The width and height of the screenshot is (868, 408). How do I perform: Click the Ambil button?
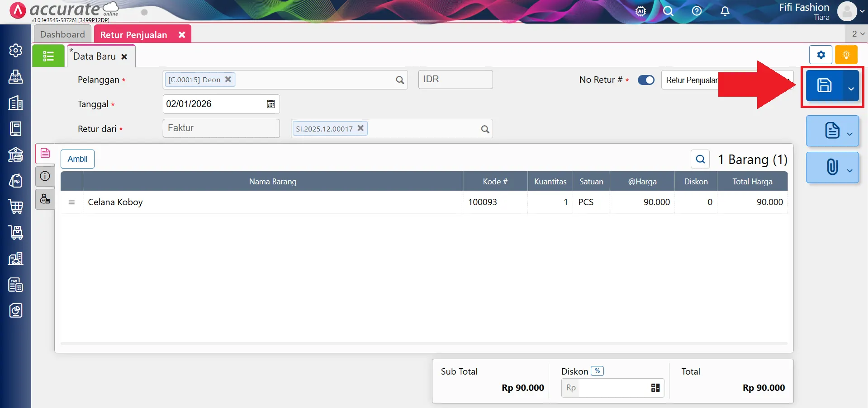[x=77, y=159]
